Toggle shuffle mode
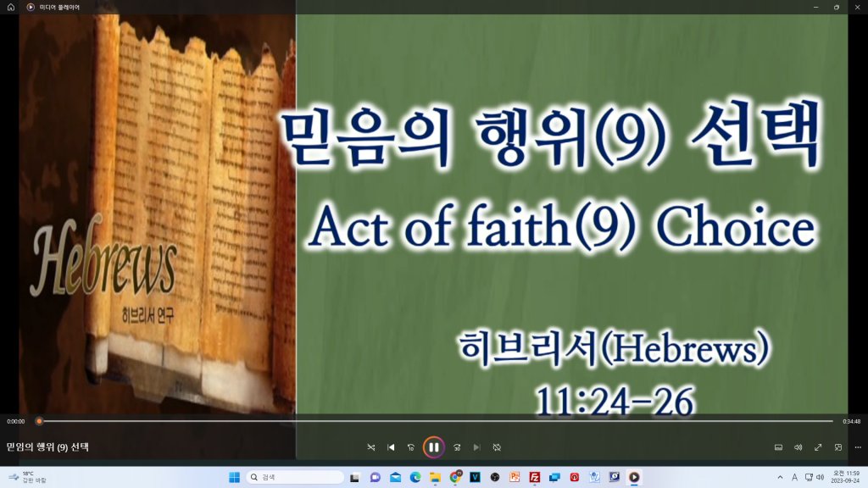The height and width of the screenshot is (488, 868). [370, 446]
